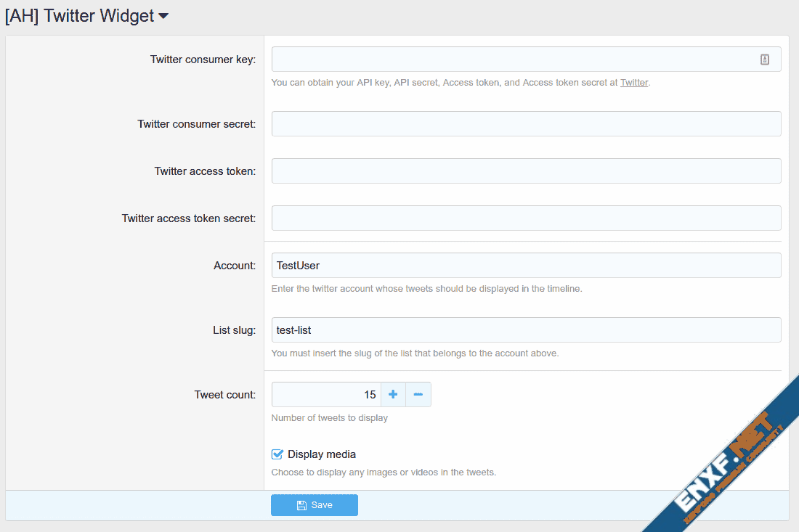Click the "Tweet count:" label

coord(224,395)
